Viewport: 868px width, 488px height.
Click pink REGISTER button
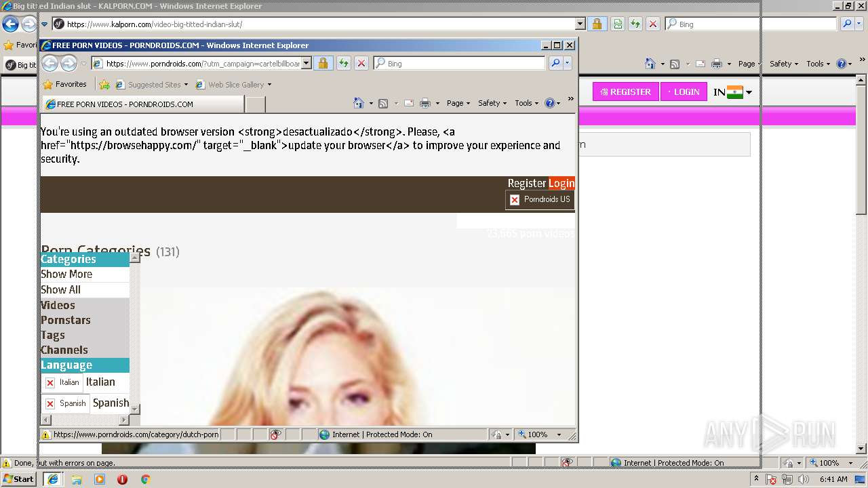tap(625, 91)
